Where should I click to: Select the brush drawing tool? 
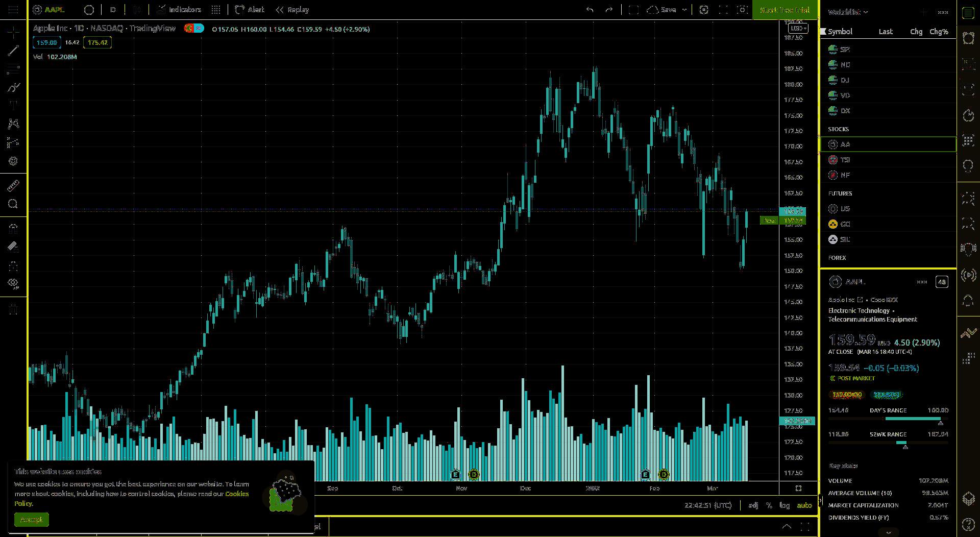[13, 87]
